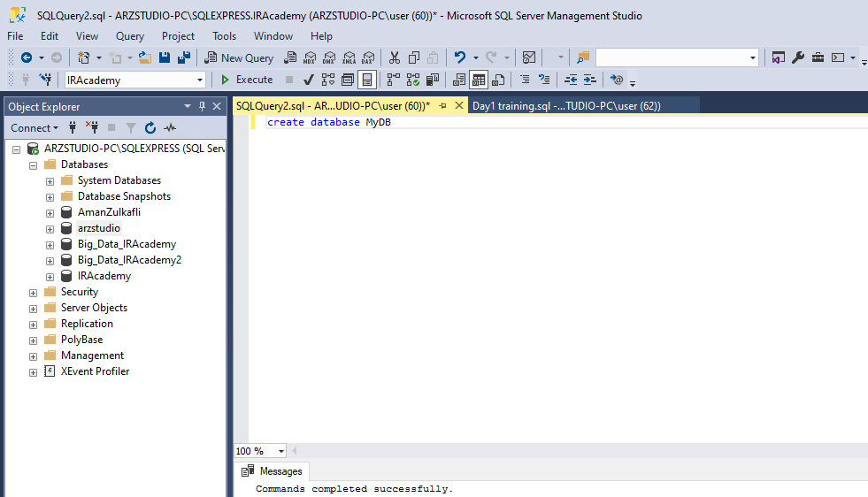
Task: Click the Open File folder icon
Action: pos(145,57)
